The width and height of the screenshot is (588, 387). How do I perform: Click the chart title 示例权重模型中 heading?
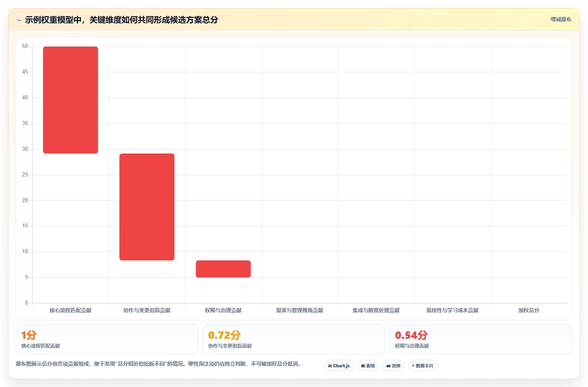pos(121,20)
